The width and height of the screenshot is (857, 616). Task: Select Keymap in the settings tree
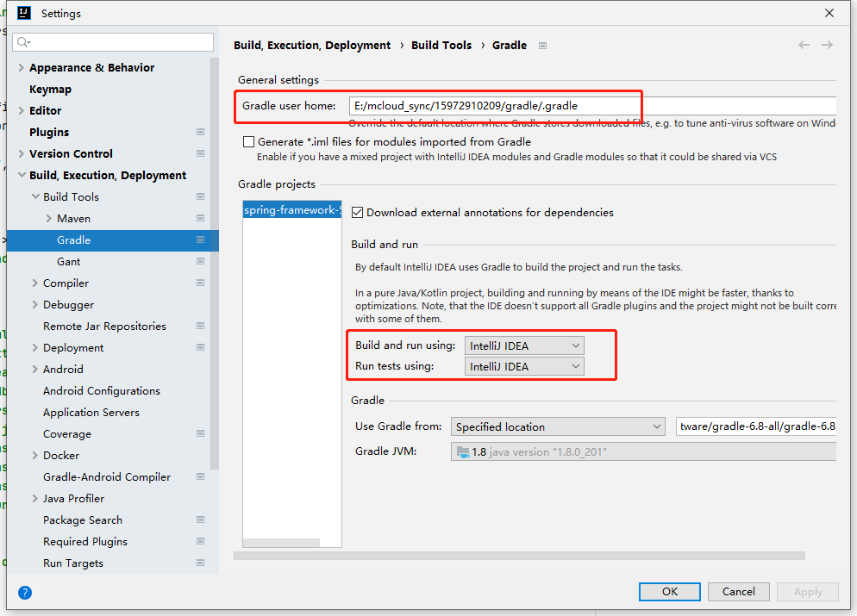[50, 89]
